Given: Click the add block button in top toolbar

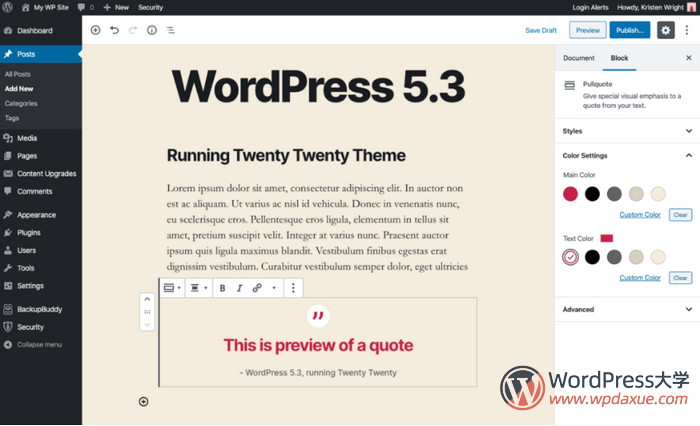Looking at the screenshot, I should [96, 30].
